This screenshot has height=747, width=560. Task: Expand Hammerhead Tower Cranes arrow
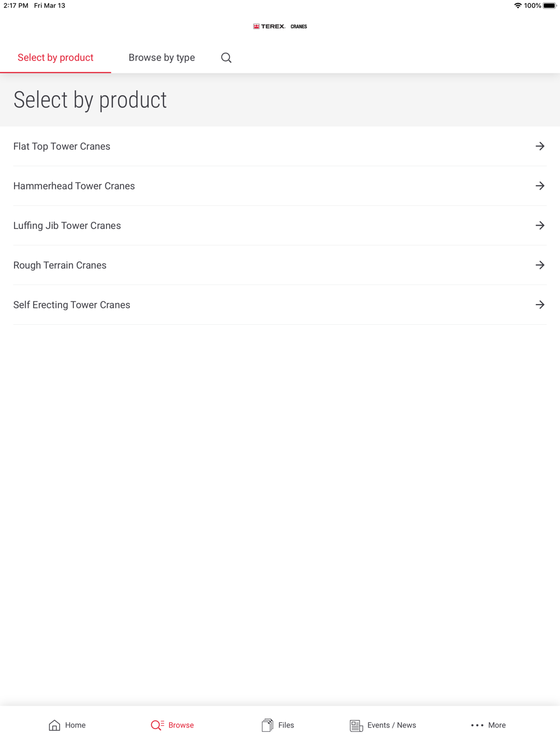540,186
